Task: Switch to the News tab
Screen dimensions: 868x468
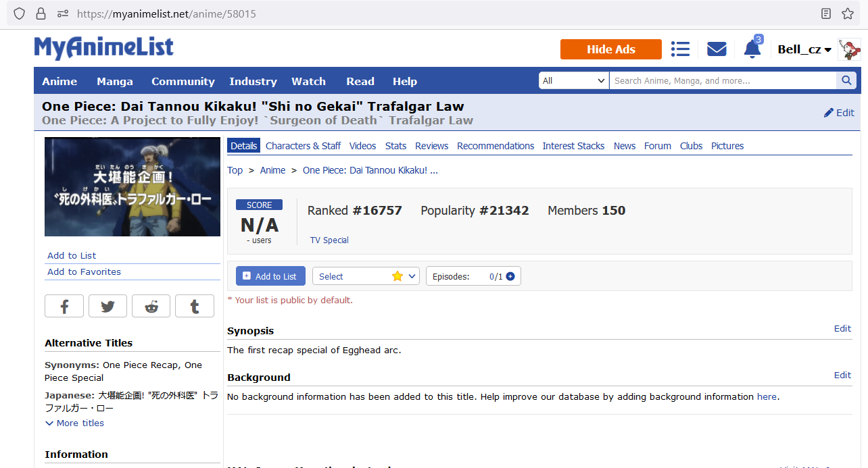Action: pyautogui.click(x=625, y=146)
